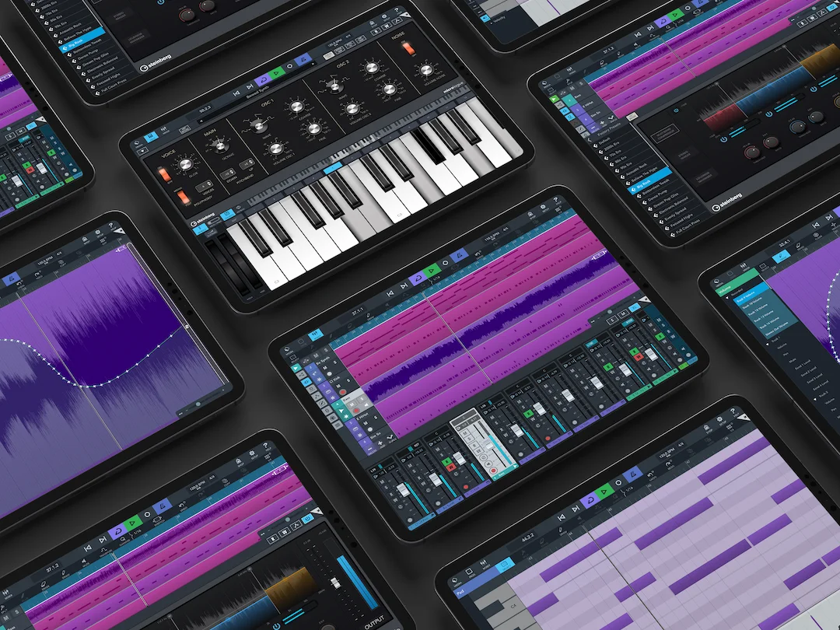
Task: Open Help on the synth keyboard tablet
Action: pyautogui.click(x=398, y=10)
